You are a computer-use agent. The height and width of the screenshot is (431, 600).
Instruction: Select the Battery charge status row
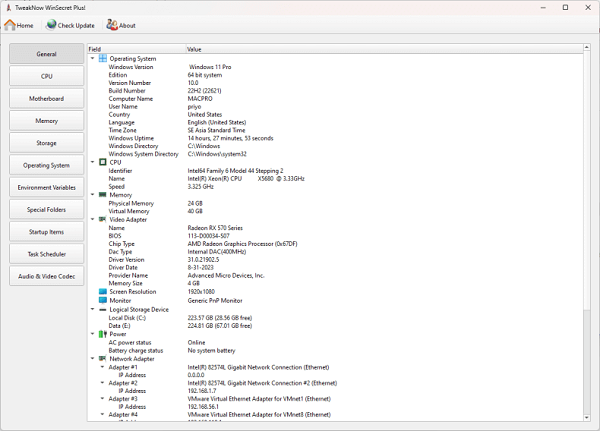click(335, 350)
